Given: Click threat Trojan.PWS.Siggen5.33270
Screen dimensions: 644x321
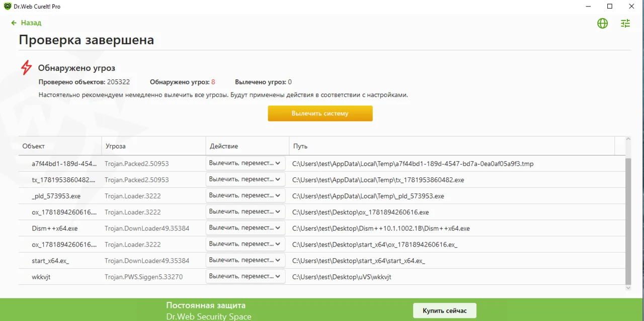Looking at the screenshot, I should tap(143, 277).
